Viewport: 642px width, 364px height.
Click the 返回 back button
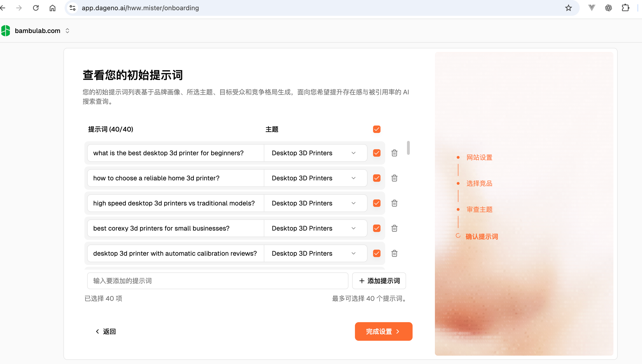(x=106, y=331)
